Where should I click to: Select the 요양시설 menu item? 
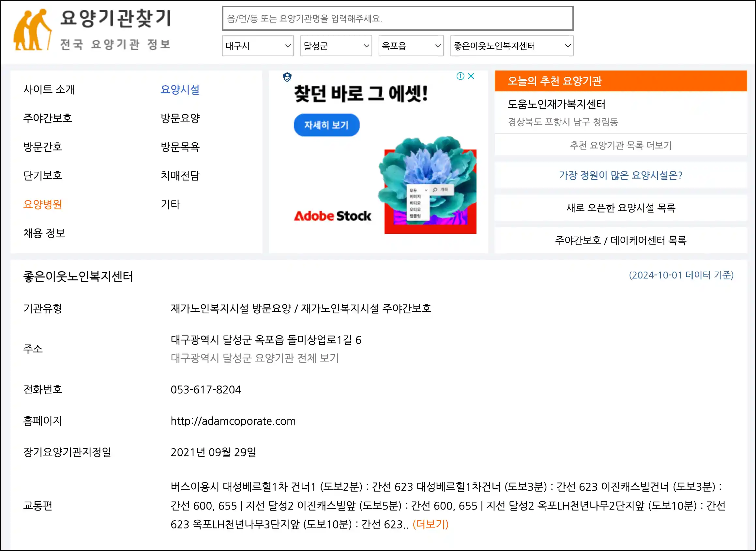(180, 89)
